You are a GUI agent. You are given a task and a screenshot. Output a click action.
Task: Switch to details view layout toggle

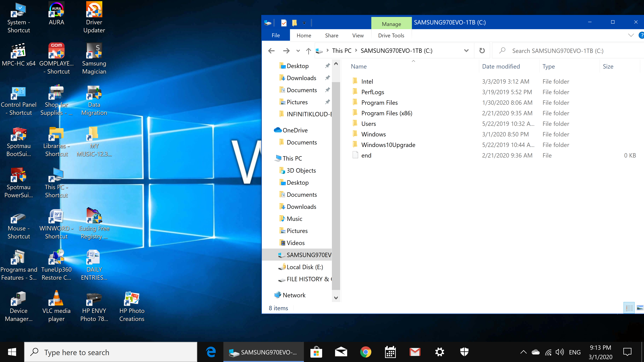[x=629, y=308]
